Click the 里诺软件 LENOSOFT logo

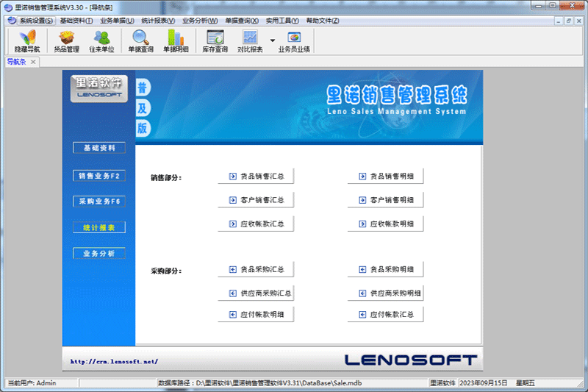point(99,88)
